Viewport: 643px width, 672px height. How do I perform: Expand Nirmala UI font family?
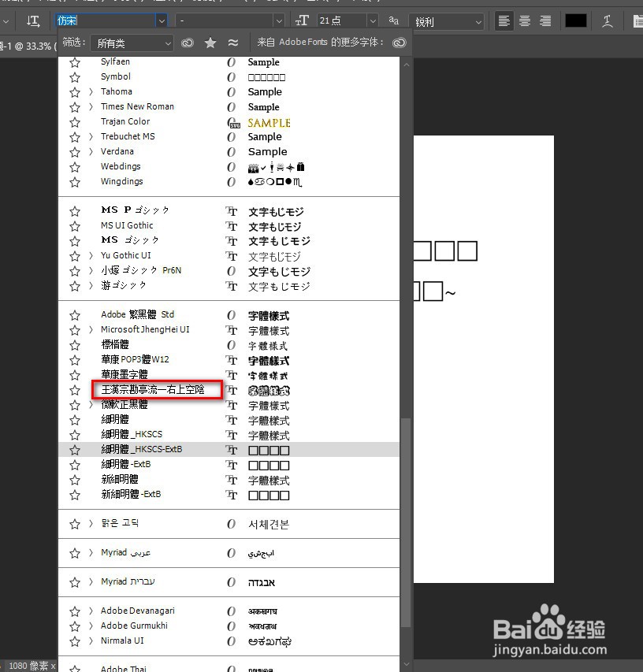[91, 641]
